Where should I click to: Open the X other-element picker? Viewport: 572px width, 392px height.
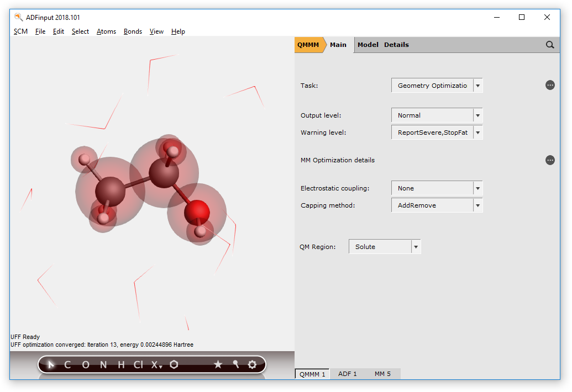[x=157, y=365]
